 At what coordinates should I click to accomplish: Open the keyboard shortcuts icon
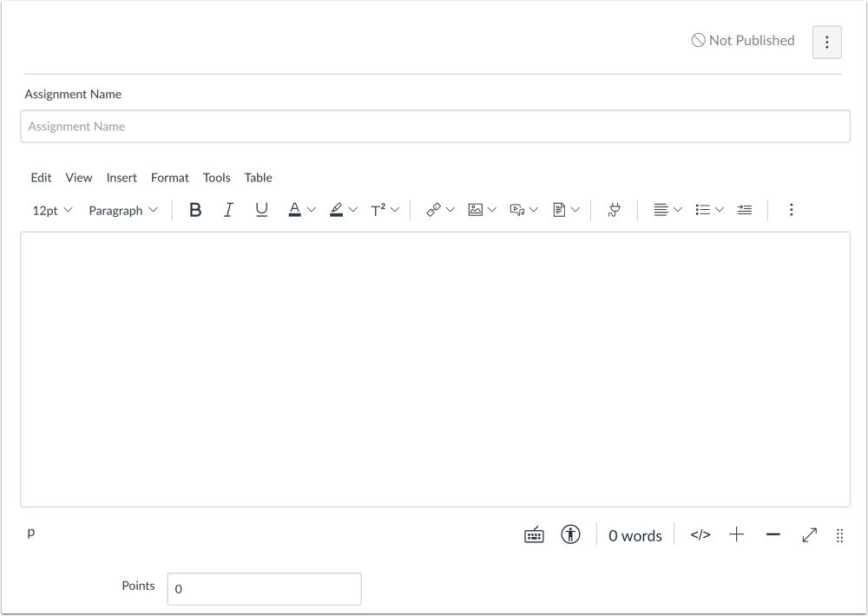pyautogui.click(x=533, y=534)
